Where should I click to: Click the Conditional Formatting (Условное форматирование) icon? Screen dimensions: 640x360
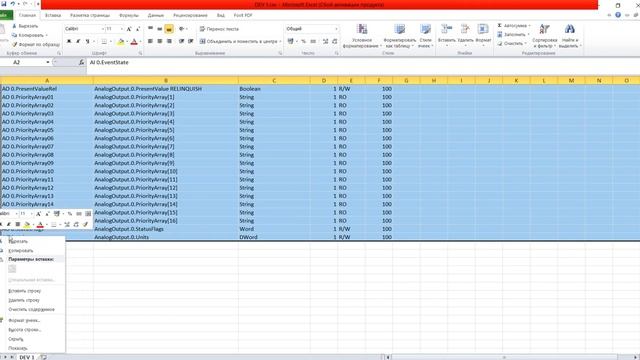click(362, 29)
